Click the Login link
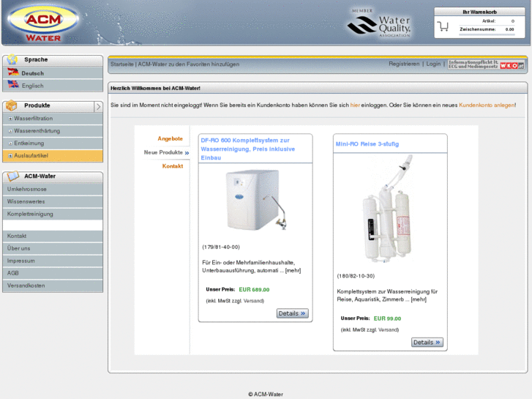 tap(433, 64)
